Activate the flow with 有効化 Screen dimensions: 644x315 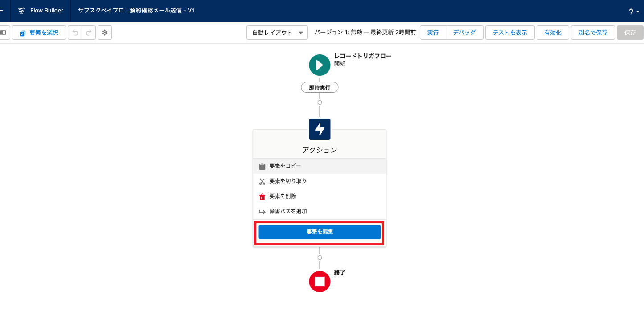click(x=553, y=33)
